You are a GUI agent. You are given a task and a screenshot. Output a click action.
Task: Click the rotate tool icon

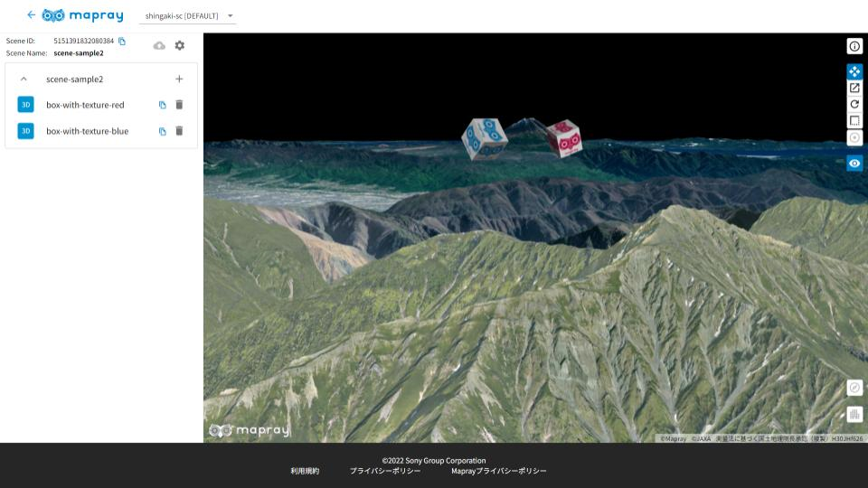[854, 105]
